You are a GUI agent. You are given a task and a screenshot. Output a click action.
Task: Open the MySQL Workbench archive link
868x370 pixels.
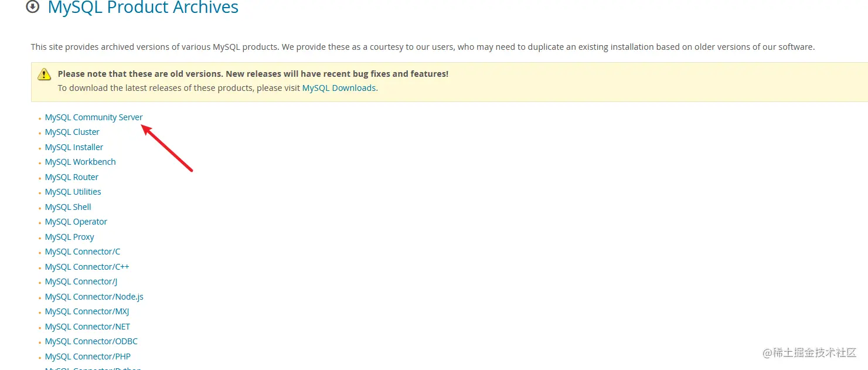(80, 162)
